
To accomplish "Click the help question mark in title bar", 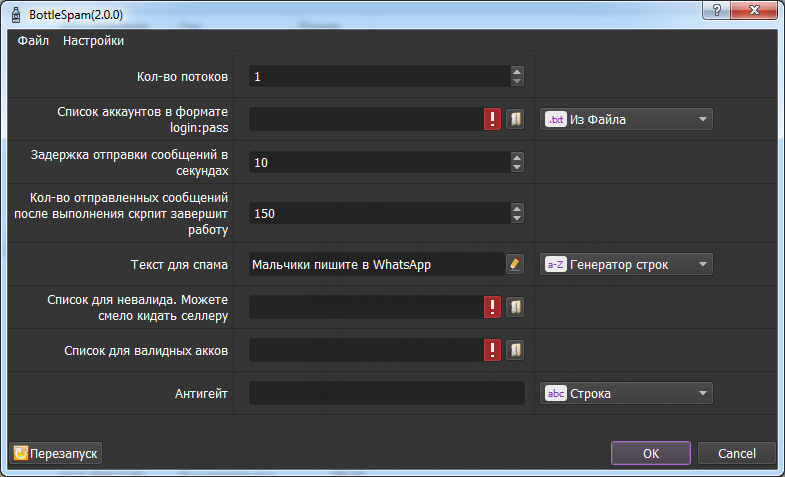I will click(x=716, y=8).
